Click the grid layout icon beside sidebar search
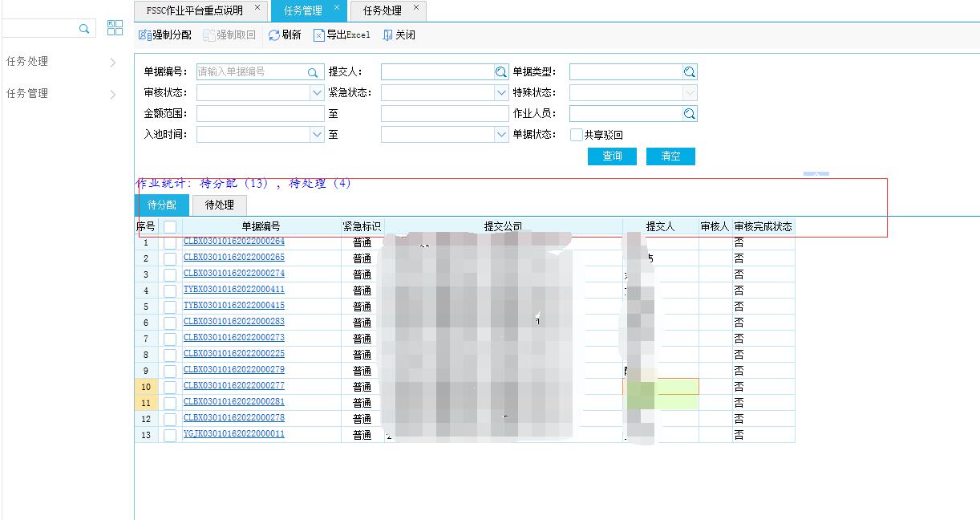This screenshot has width=980, height=520. (115, 28)
